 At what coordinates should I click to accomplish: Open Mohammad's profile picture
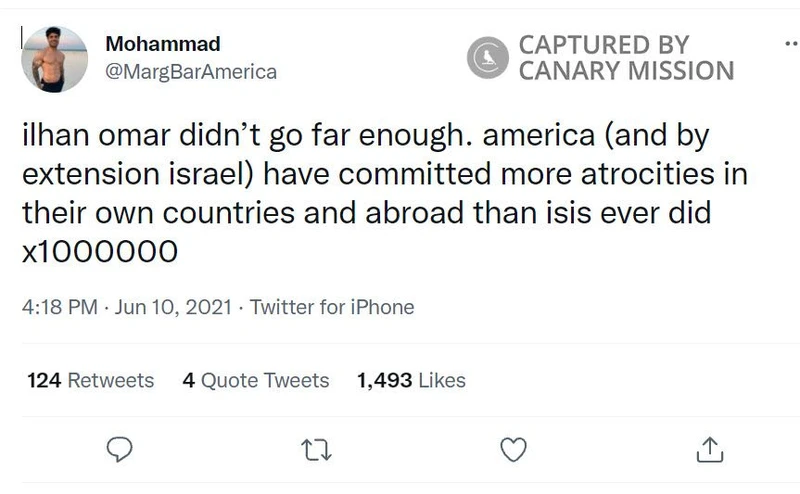54,59
